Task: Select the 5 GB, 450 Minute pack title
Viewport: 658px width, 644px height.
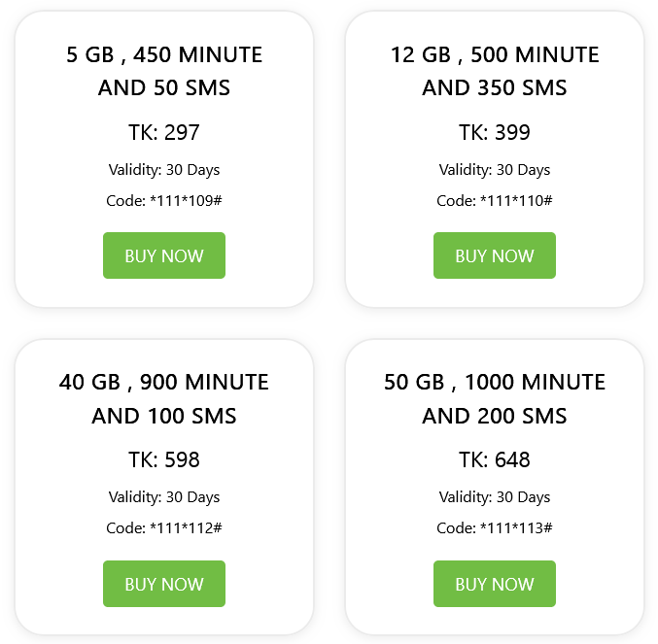Action: [164, 71]
